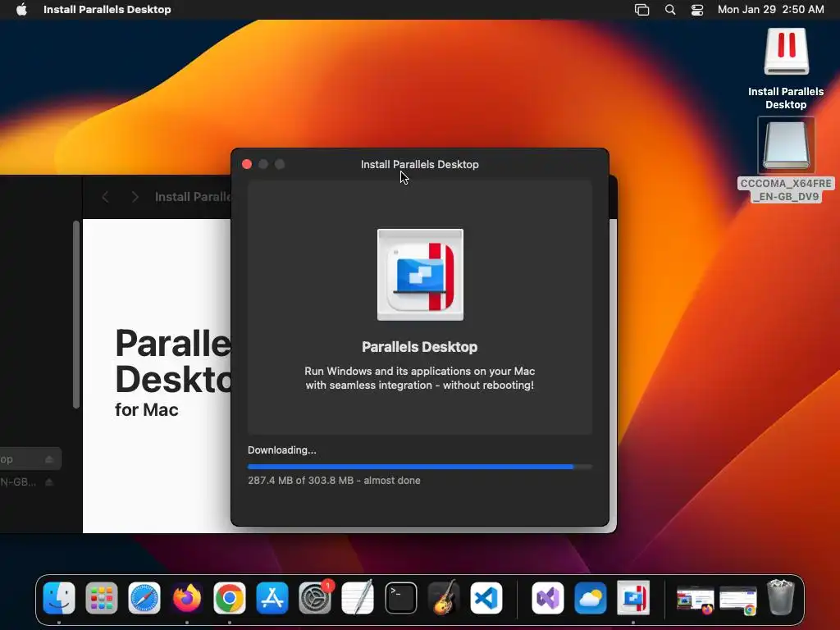The image size is (840, 630).
Task: Open Finder from the dock
Action: coord(58,598)
